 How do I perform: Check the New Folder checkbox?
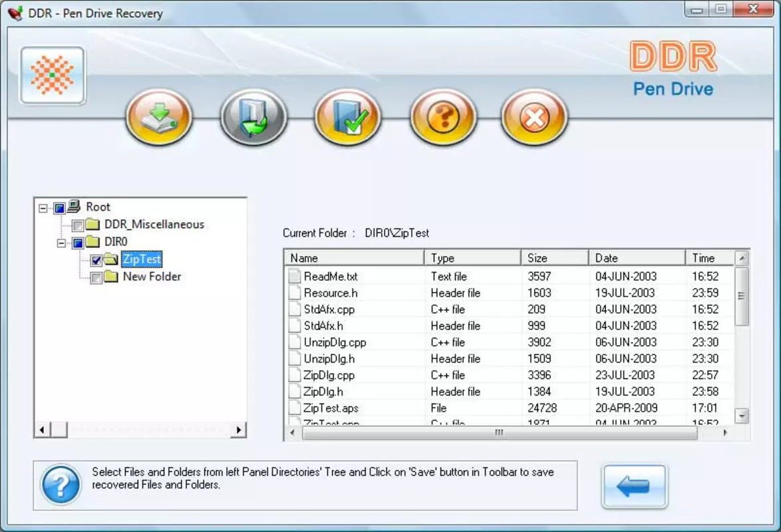[96, 277]
